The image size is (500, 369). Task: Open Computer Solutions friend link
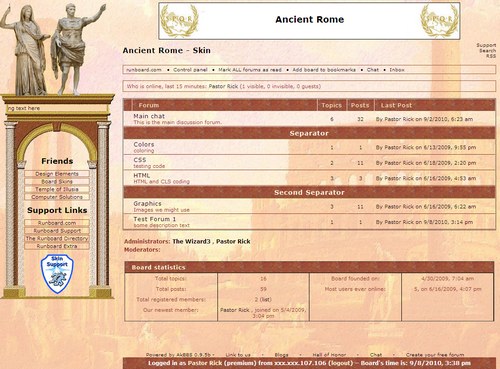click(57, 197)
